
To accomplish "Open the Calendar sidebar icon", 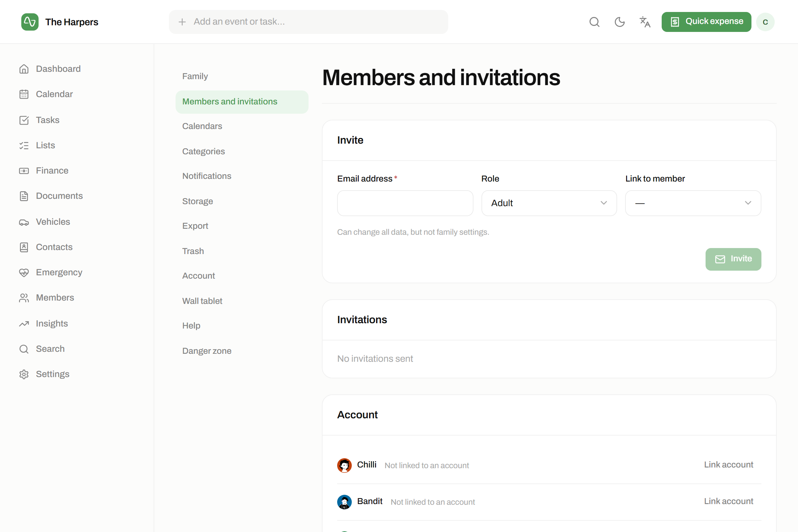I will [24, 94].
